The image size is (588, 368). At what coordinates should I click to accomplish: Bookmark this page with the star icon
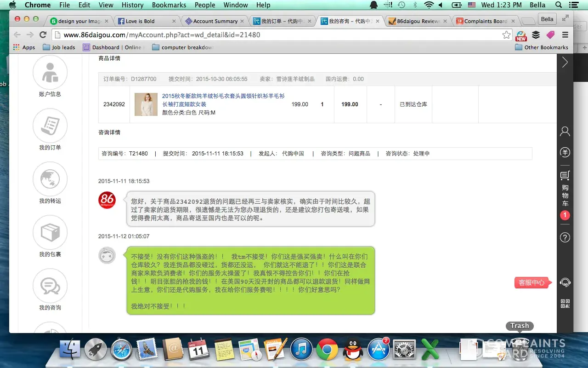coord(506,35)
